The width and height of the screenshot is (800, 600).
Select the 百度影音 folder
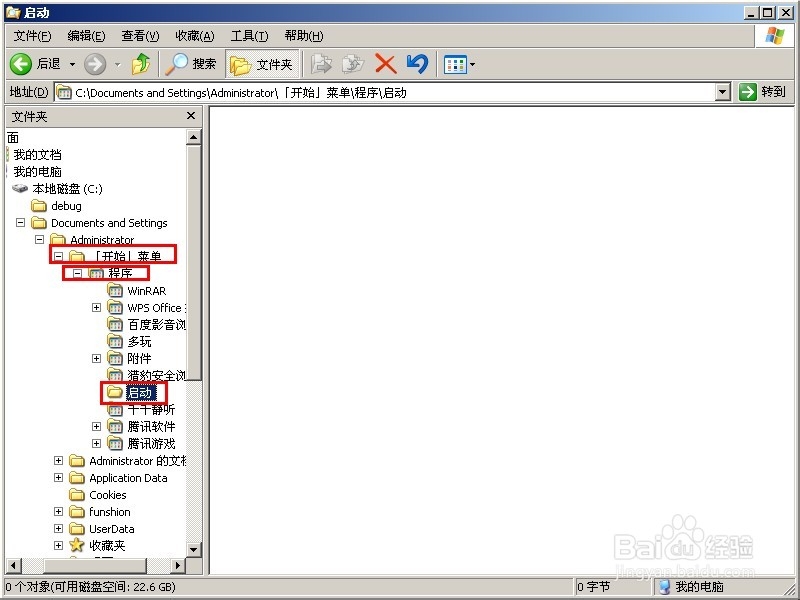[156, 324]
